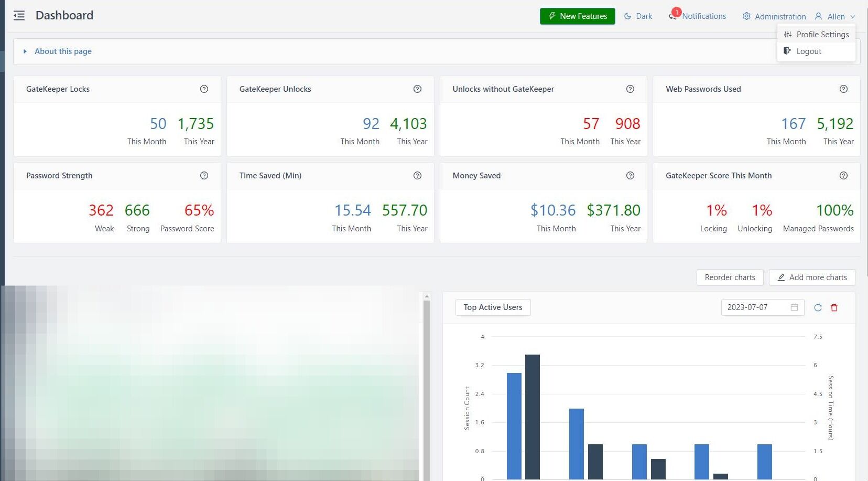868x481 pixels.
Task: Click the Password Strength help toggle
Action: (x=204, y=175)
